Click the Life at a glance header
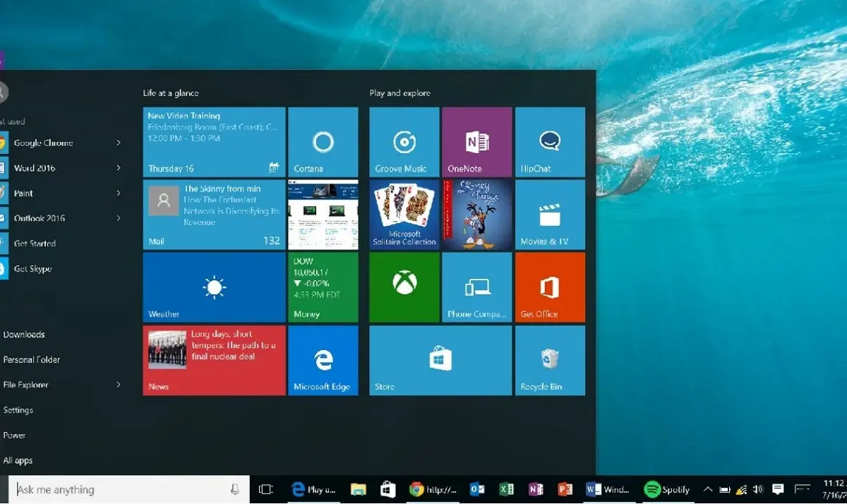The height and width of the screenshot is (504, 847). (x=171, y=93)
